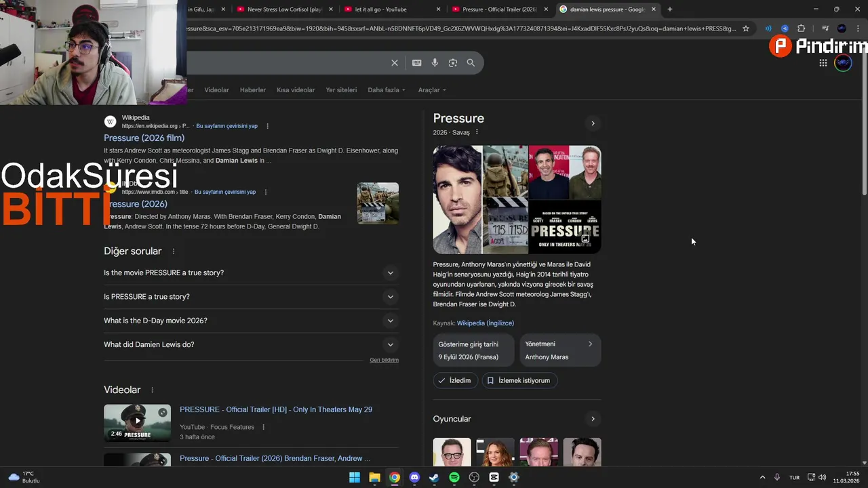Image resolution: width=868 pixels, height=488 pixels.
Task: Open options for the IMDb result
Action: (266, 192)
